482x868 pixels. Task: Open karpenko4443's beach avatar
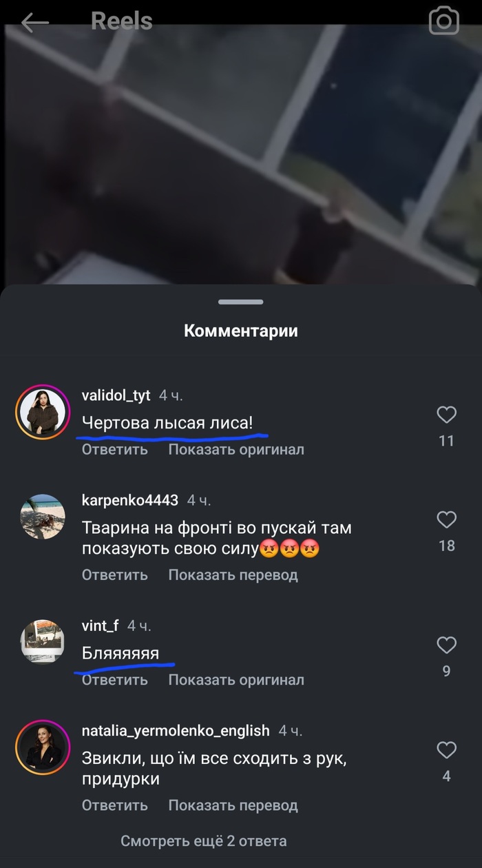[43, 517]
